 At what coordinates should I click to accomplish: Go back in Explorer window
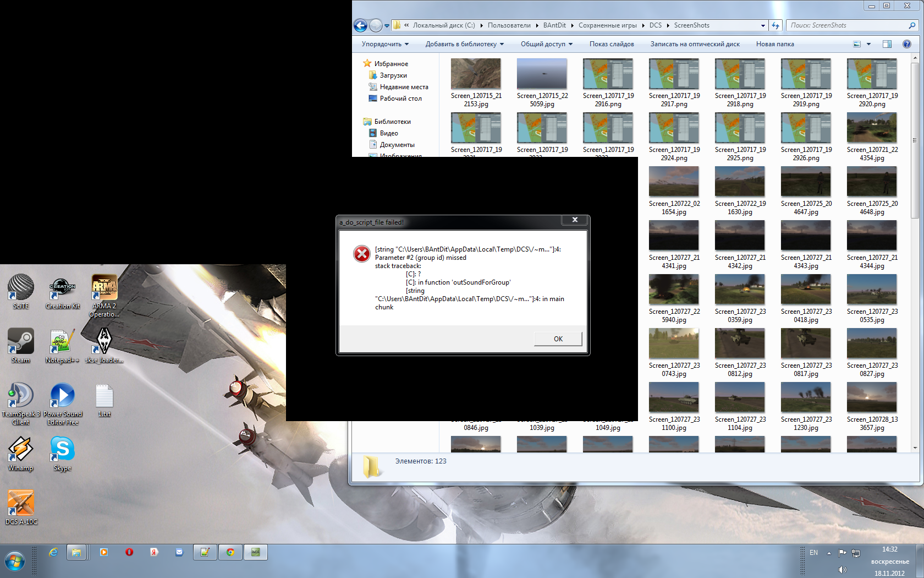click(x=360, y=25)
